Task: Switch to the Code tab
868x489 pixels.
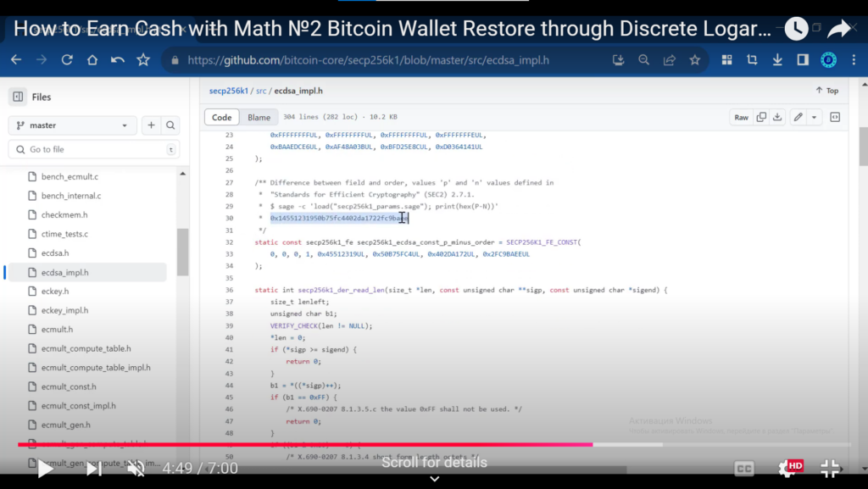Action: click(221, 117)
